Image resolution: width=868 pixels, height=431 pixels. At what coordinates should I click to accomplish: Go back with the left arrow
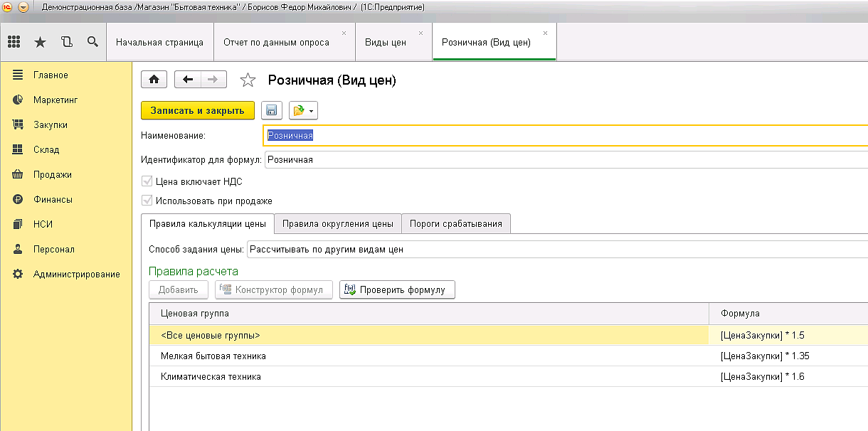point(188,80)
